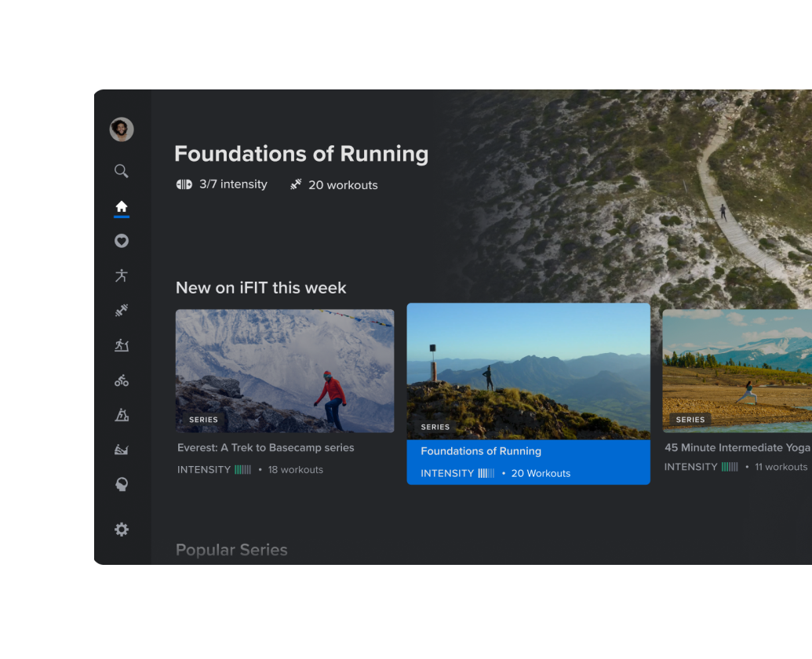Select the elliptical machine icon
This screenshot has width=812, height=659.
tap(122, 415)
